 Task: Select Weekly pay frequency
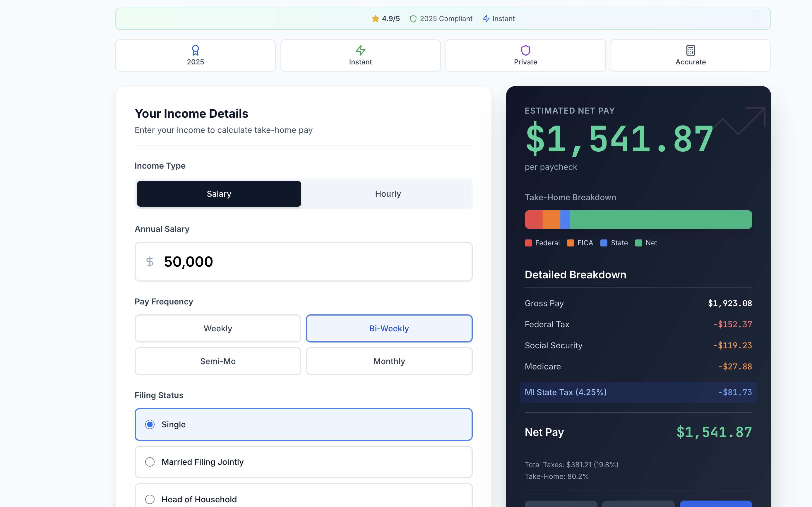tap(217, 328)
